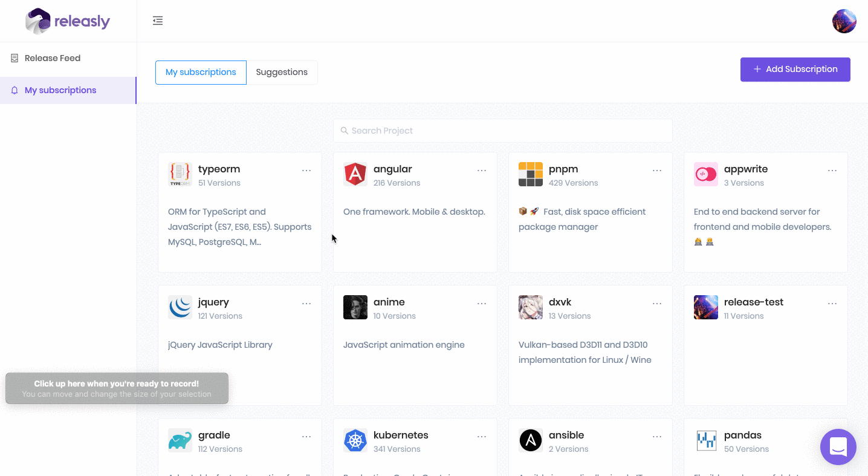
Task: Click the '51 Versions' text under typeorm
Action: [x=219, y=183]
